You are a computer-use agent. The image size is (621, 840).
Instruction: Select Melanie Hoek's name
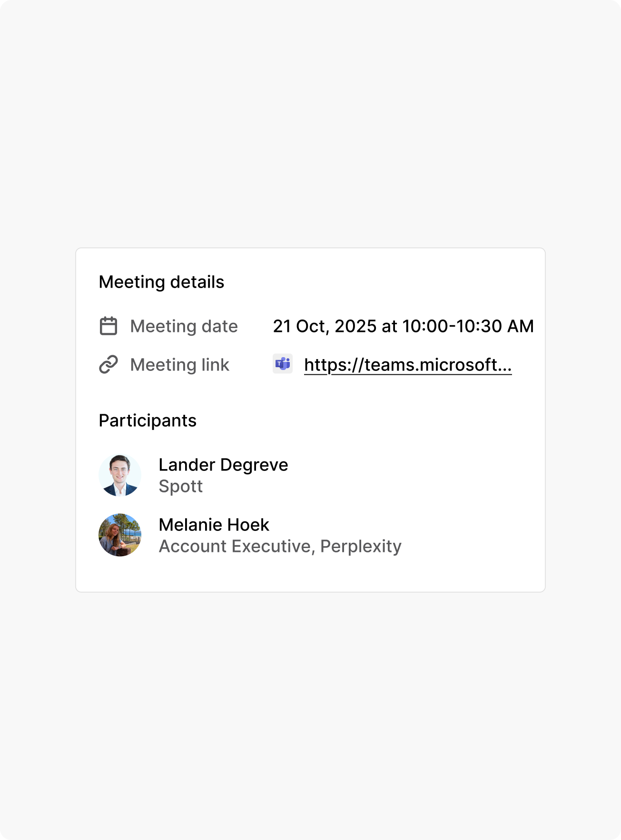(214, 524)
